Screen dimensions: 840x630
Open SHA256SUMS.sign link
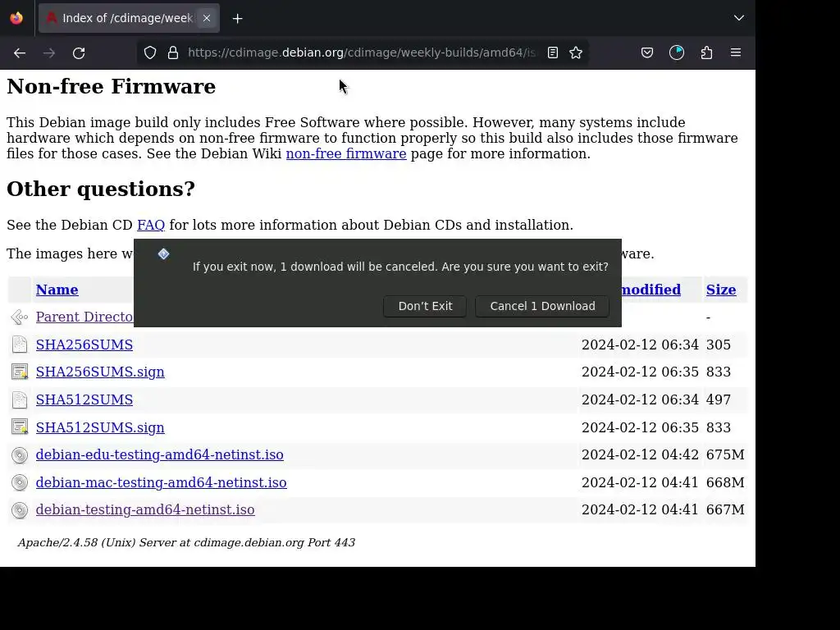pyautogui.click(x=100, y=372)
